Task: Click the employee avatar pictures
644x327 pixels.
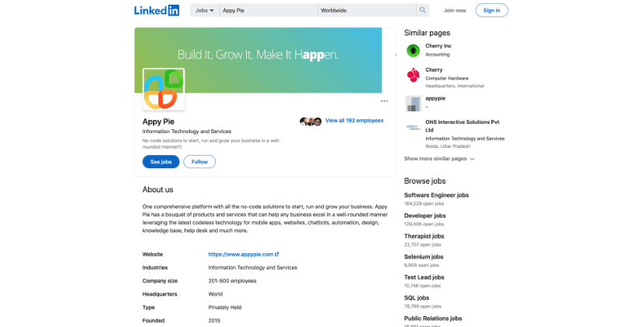Action: (311, 121)
